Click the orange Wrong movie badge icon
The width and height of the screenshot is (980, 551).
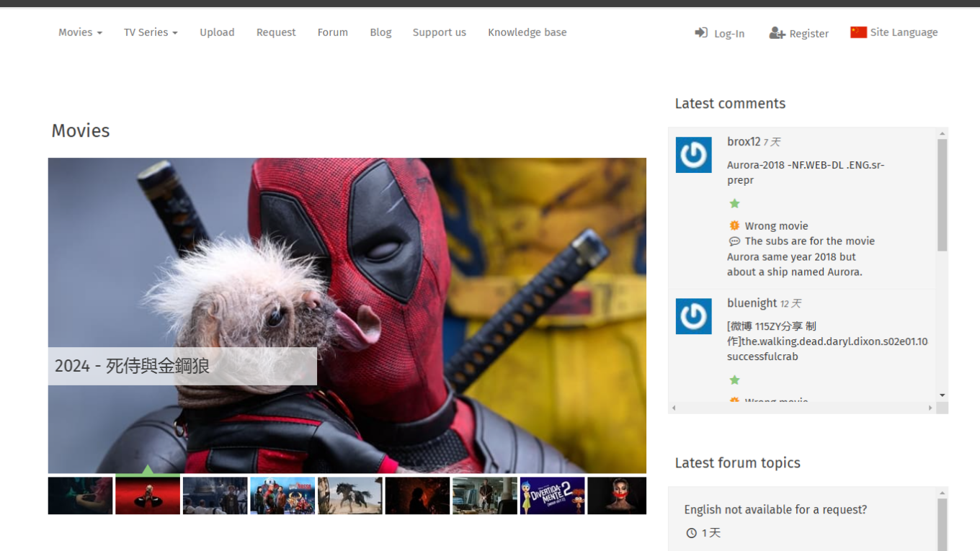point(734,225)
